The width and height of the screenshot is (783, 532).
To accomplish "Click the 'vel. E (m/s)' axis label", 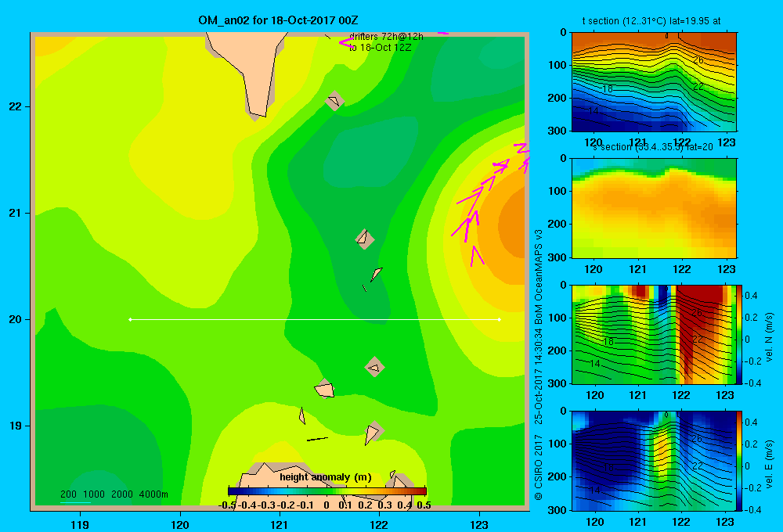I will coord(769,464).
